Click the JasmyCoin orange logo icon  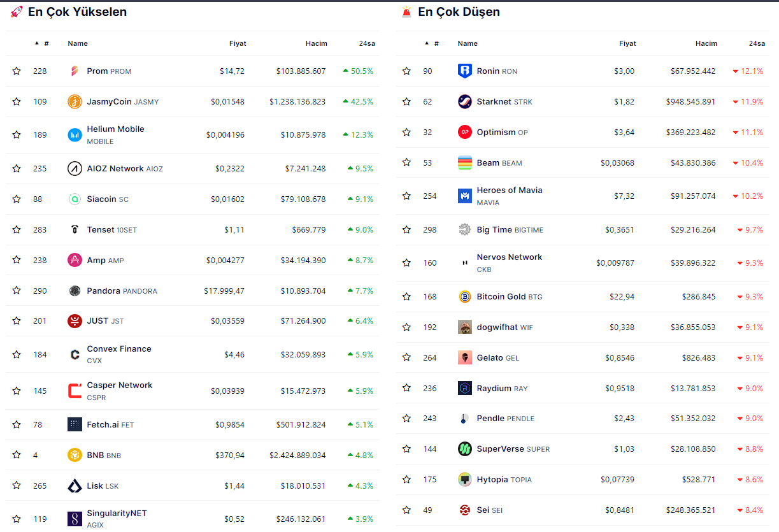coord(75,102)
